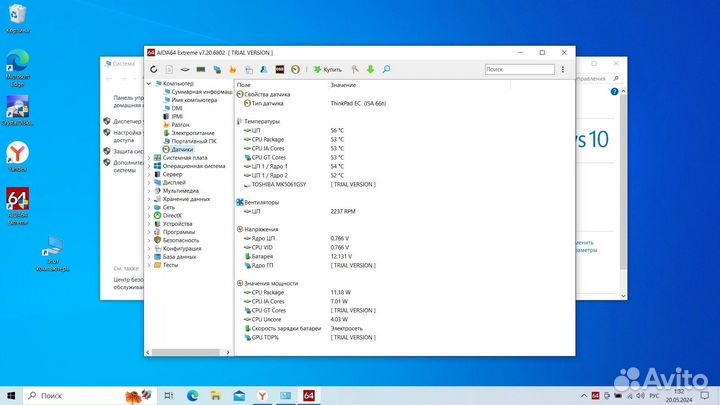Viewport: 720px width, 405px height.
Task: Select Электропитание in the left tree
Action: [192, 133]
